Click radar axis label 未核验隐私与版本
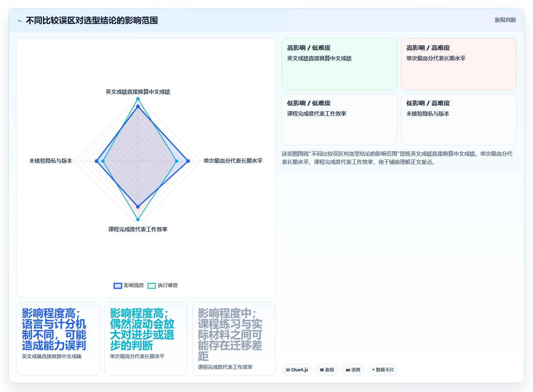 click(x=51, y=161)
